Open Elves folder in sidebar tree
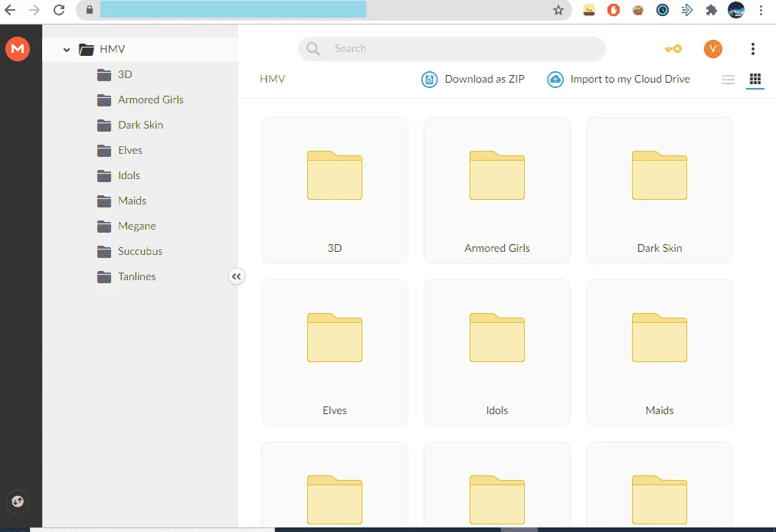The height and width of the screenshot is (532, 776). [x=130, y=150]
